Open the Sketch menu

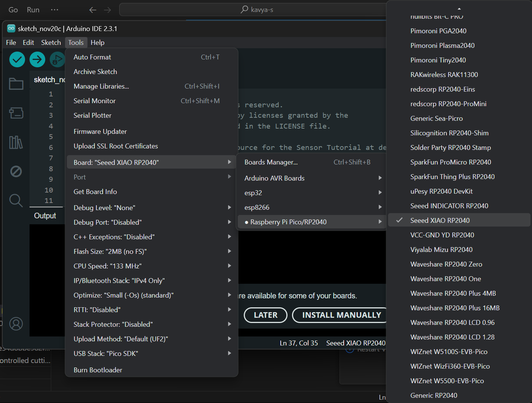[x=51, y=43]
